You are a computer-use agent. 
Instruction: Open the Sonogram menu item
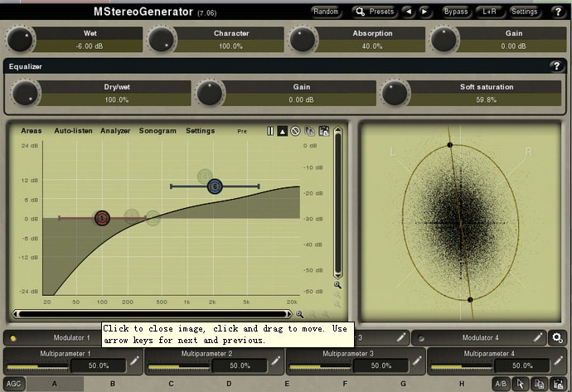coord(158,131)
